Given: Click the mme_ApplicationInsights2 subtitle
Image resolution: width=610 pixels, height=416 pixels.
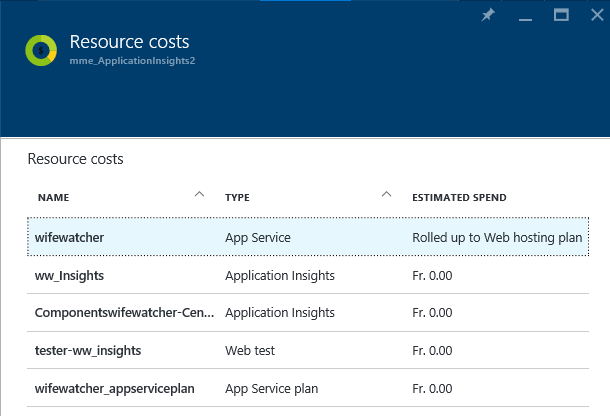Looking at the screenshot, I should 139,61.
